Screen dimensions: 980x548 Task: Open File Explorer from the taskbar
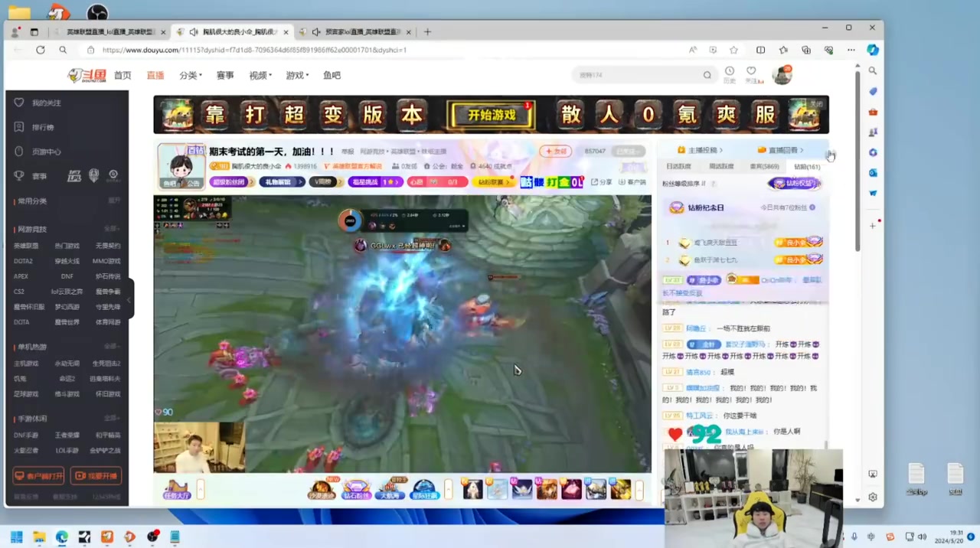pyautogui.click(x=39, y=537)
